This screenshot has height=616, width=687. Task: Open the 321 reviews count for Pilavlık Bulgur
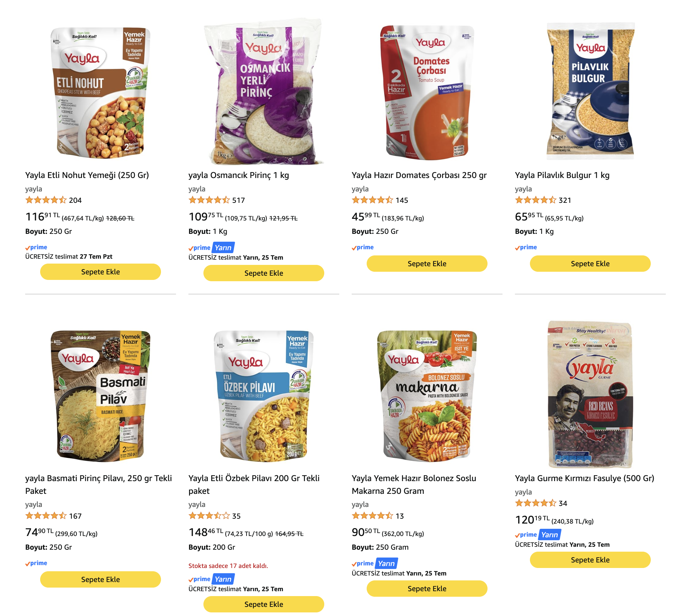[565, 200]
